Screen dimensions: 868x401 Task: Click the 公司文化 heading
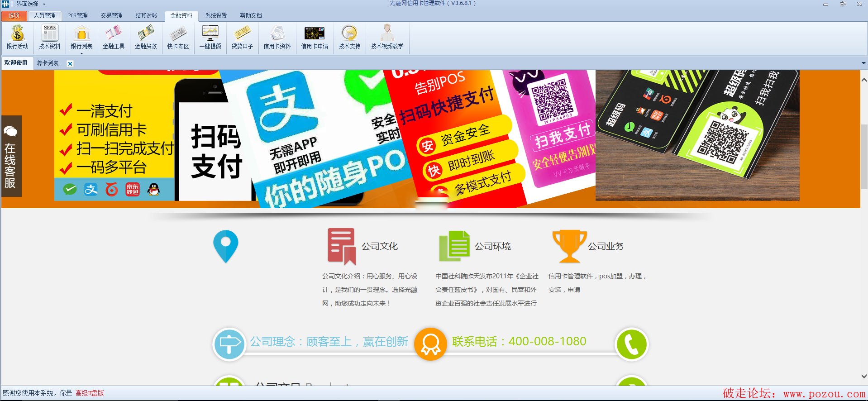(379, 246)
